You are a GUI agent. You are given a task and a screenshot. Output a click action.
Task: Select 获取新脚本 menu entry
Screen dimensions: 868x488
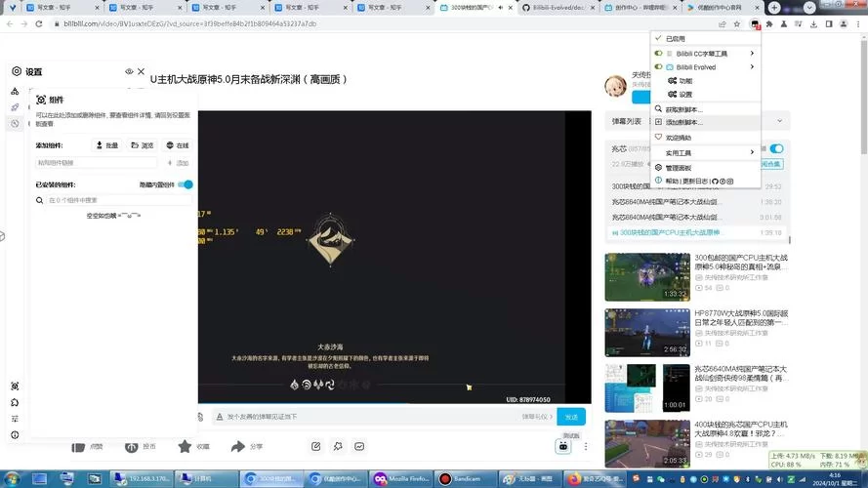706,109
